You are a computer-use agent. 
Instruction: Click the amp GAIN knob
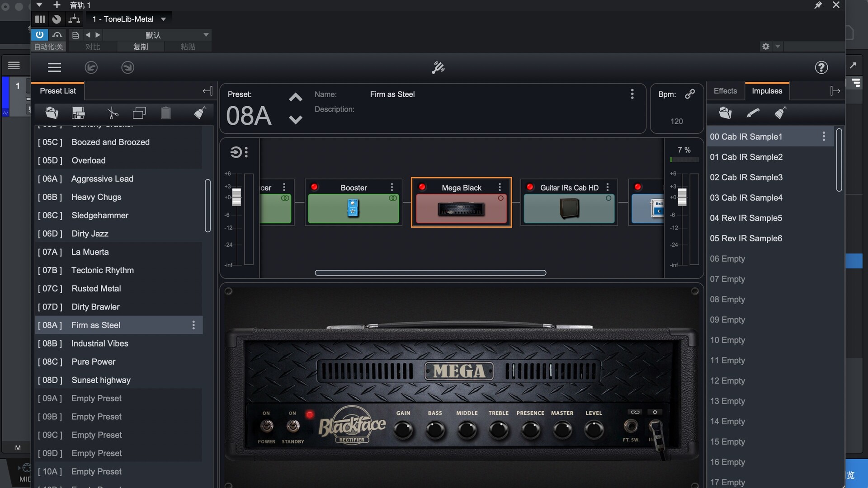pos(403,430)
